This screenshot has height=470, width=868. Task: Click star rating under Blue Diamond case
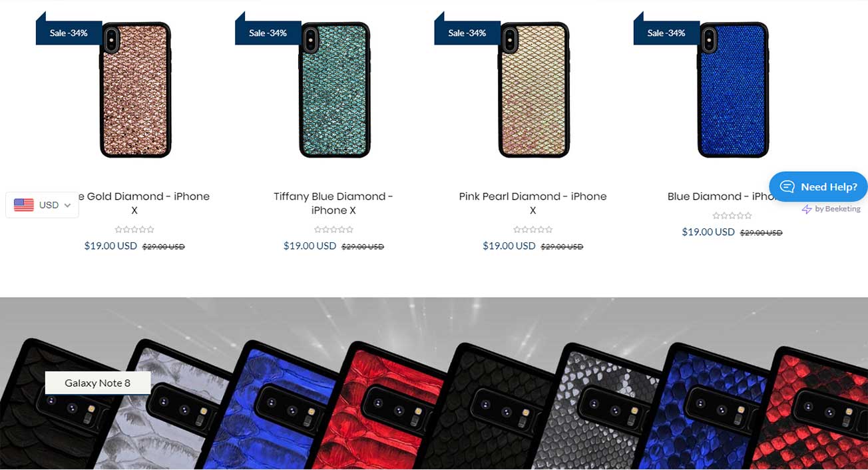[732, 216]
